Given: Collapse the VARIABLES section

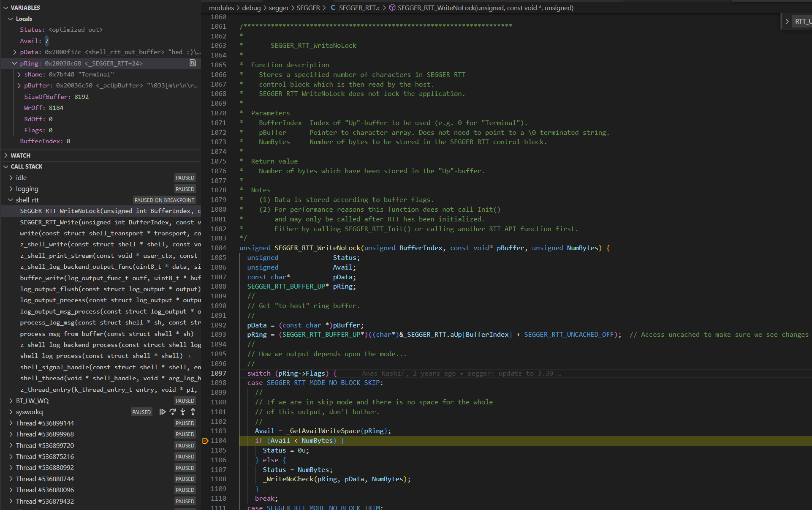Looking at the screenshot, I should [x=5, y=8].
